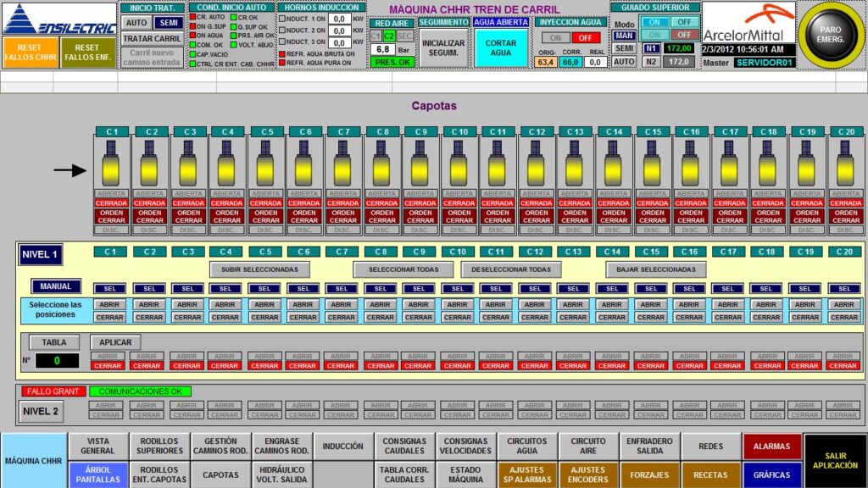This screenshot has height=488, width=868.
Task: Set Guiado Superior mode to MAN
Action: 625,35
